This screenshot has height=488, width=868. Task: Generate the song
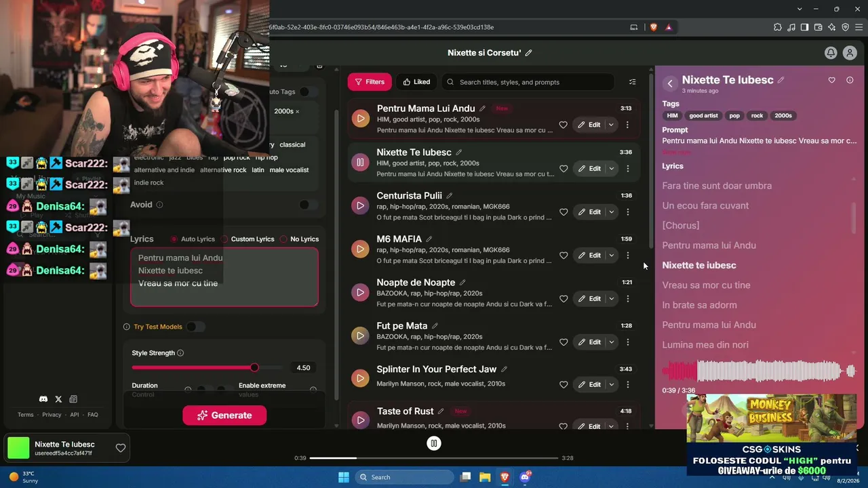tap(224, 415)
